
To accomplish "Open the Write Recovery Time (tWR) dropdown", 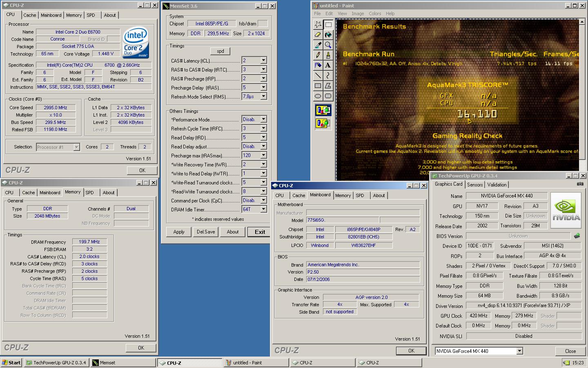I will pos(263,164).
